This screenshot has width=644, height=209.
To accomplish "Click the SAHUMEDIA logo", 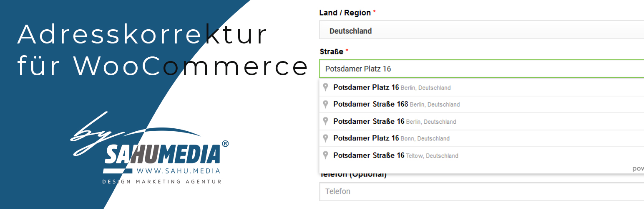I will click(162, 154).
